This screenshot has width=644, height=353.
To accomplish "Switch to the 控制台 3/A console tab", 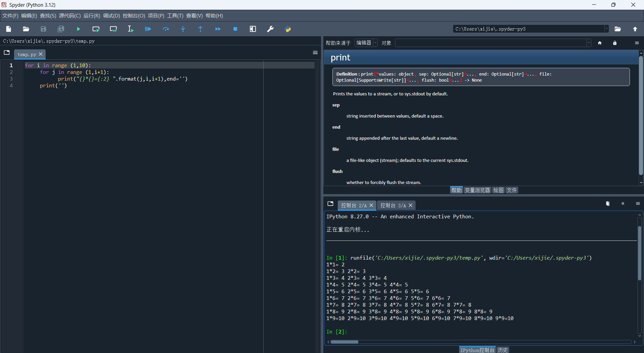I will [x=393, y=205].
